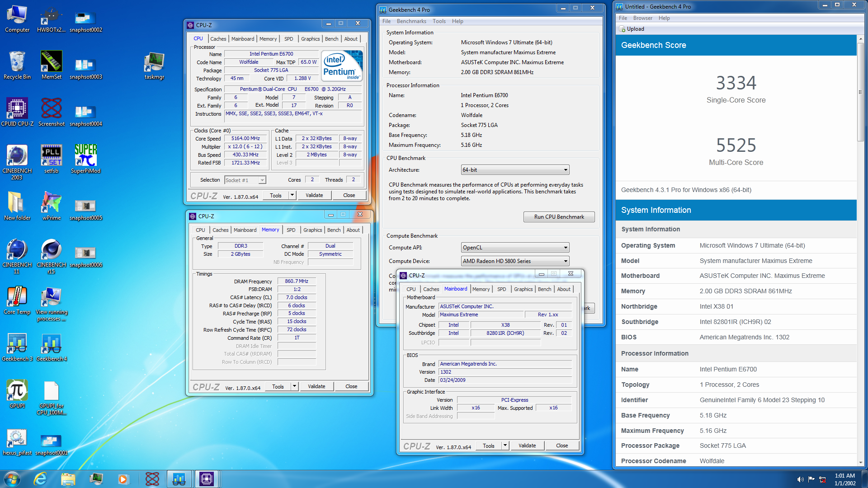Launch CINEBENCH 2003 desktop icon
868x488 pixels.
17,163
